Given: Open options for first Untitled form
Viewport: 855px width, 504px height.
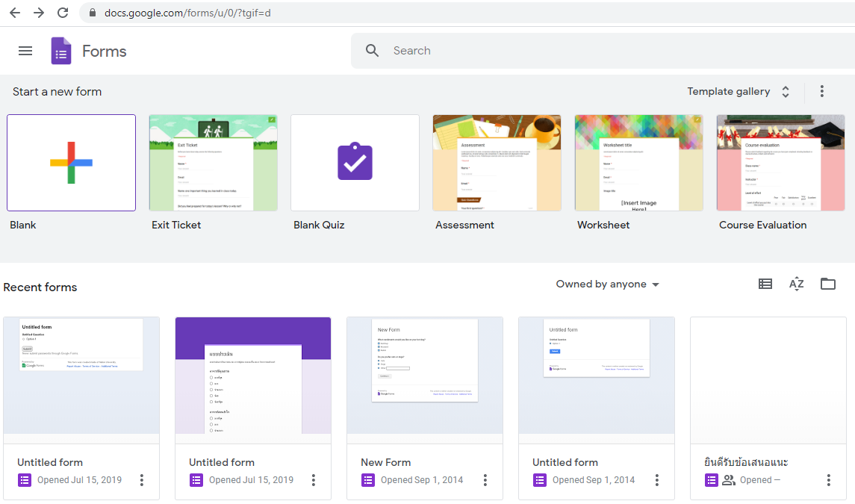Looking at the screenshot, I should coord(142,480).
